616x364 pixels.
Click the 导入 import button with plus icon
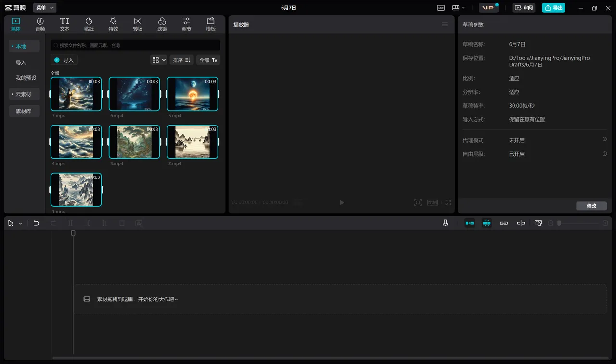pyautogui.click(x=64, y=60)
